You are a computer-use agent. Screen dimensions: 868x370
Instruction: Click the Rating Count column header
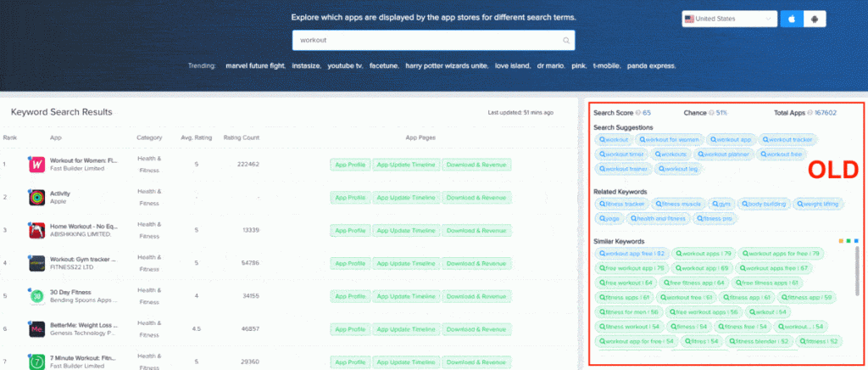coord(242,138)
